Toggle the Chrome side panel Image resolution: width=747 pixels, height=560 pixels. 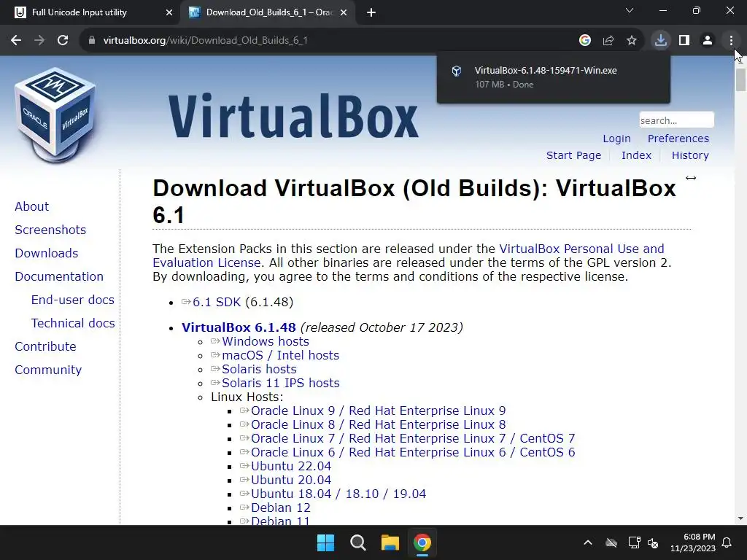(x=684, y=41)
